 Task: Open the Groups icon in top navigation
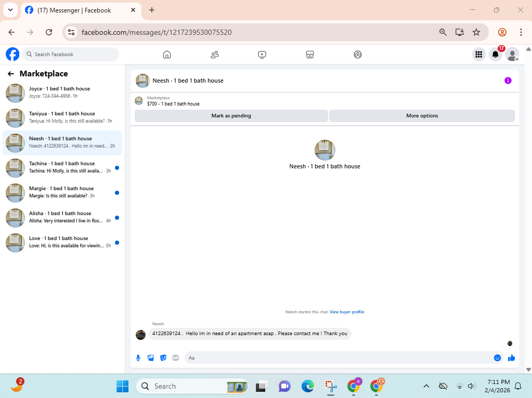pos(358,55)
